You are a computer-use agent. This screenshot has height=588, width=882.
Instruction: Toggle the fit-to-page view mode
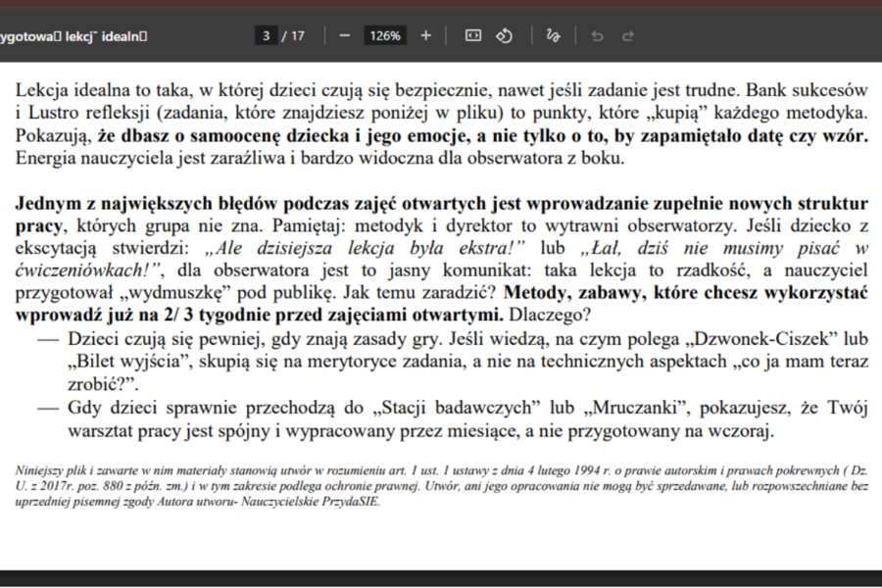(x=472, y=34)
